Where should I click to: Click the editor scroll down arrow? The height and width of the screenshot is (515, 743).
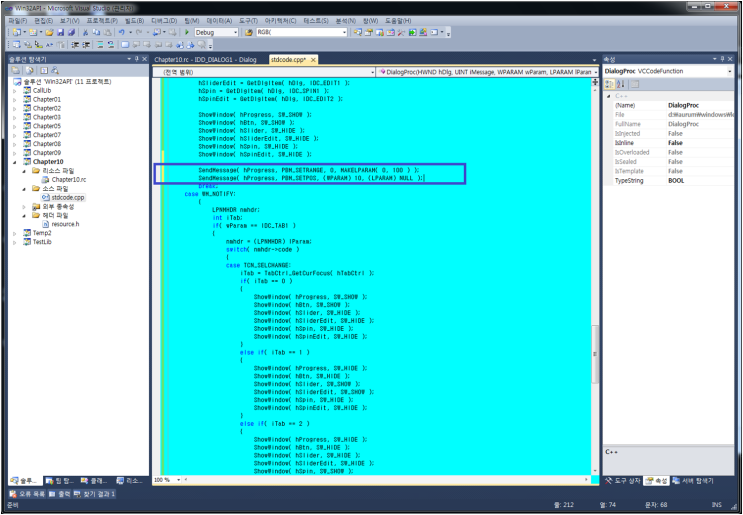point(595,471)
